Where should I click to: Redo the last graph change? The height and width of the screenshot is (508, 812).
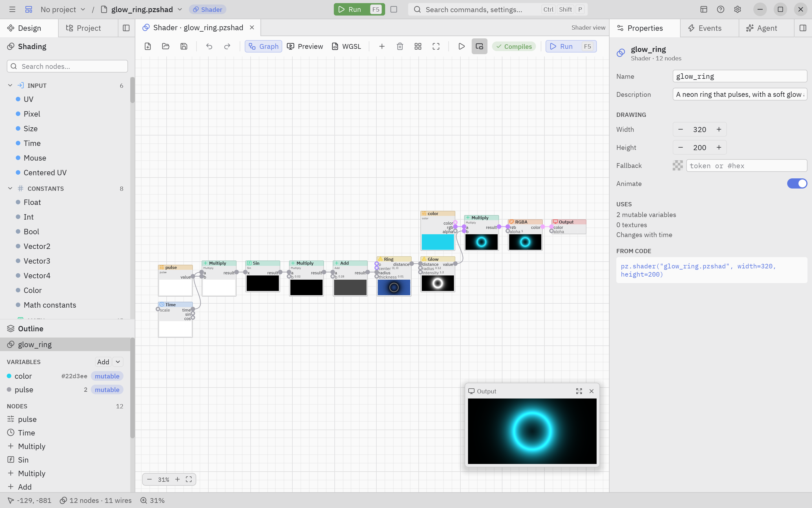(x=227, y=46)
